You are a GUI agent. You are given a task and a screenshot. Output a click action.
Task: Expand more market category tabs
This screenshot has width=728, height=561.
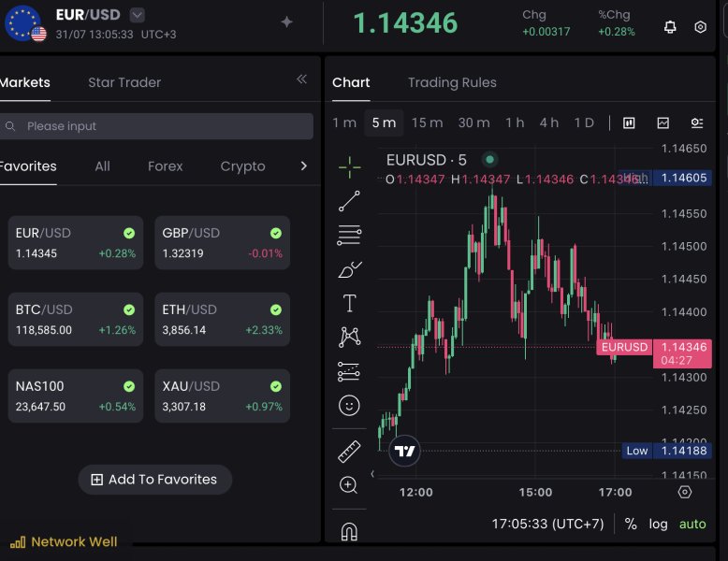click(303, 166)
